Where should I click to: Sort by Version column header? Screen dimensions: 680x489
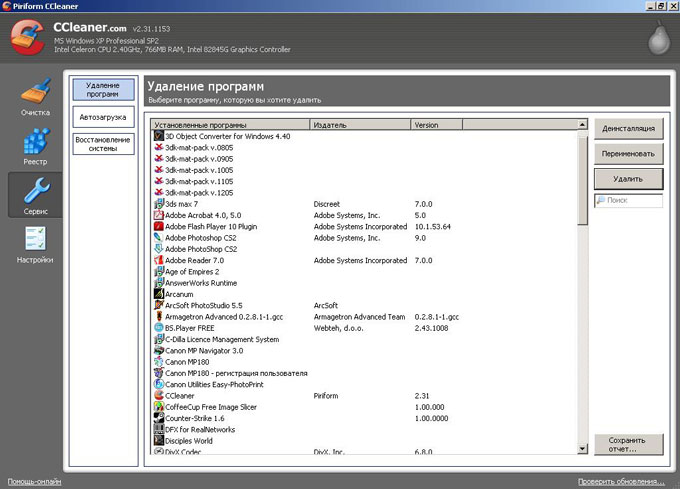click(x=436, y=125)
